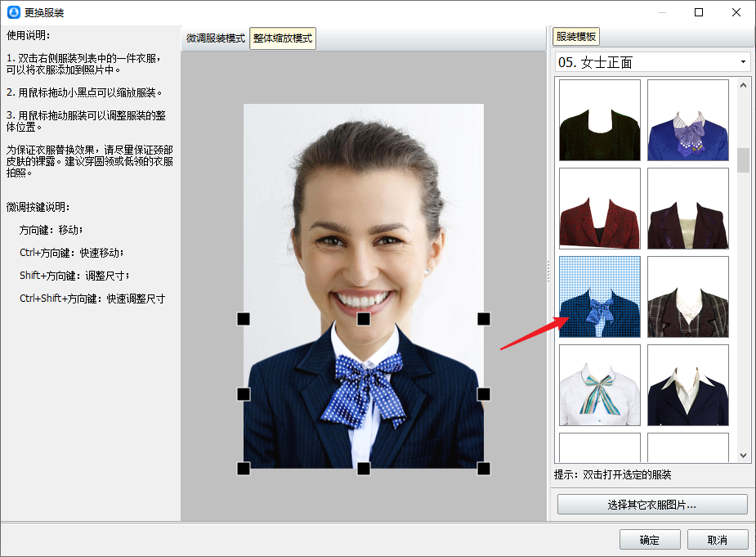Click the 更换服装 app icon in title bar
Image resolution: width=756 pixels, height=557 pixels.
click(x=14, y=12)
